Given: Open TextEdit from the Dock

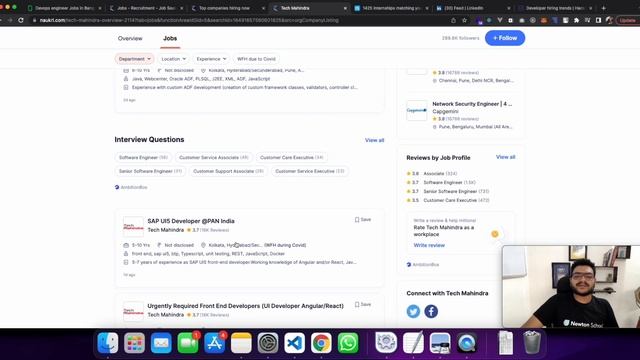Looking at the screenshot, I should click(413, 343).
